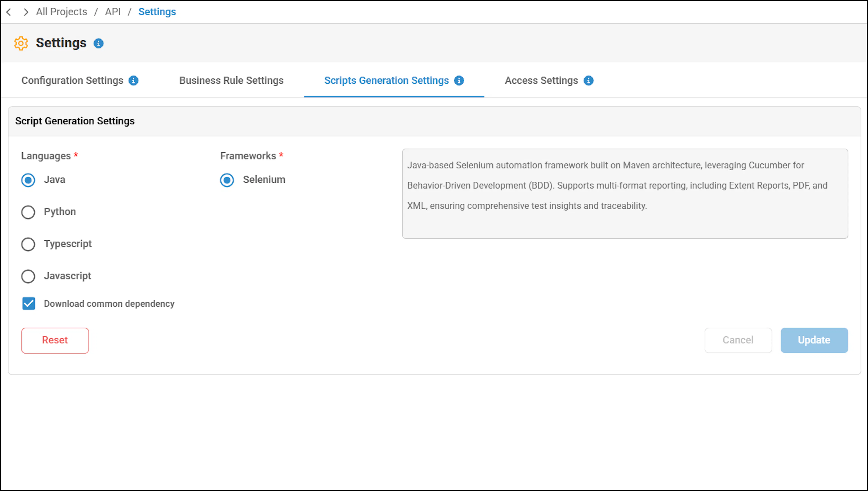This screenshot has height=491, width=868.
Task: Open the Access Settings tab
Action: point(541,81)
